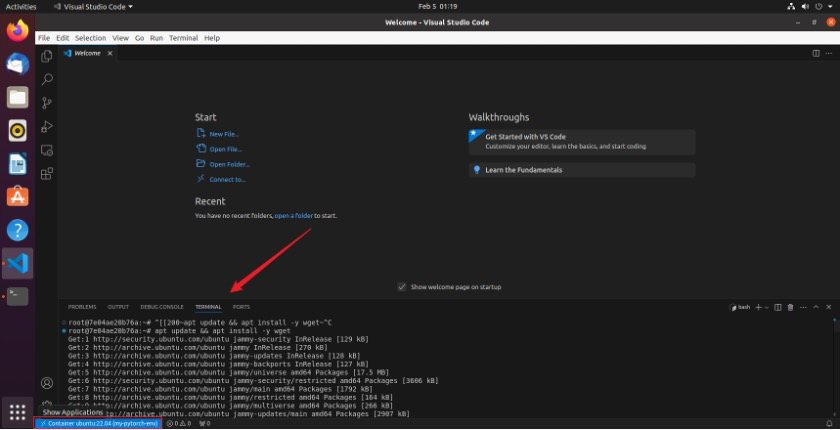Open the Go menu

[x=139, y=38]
